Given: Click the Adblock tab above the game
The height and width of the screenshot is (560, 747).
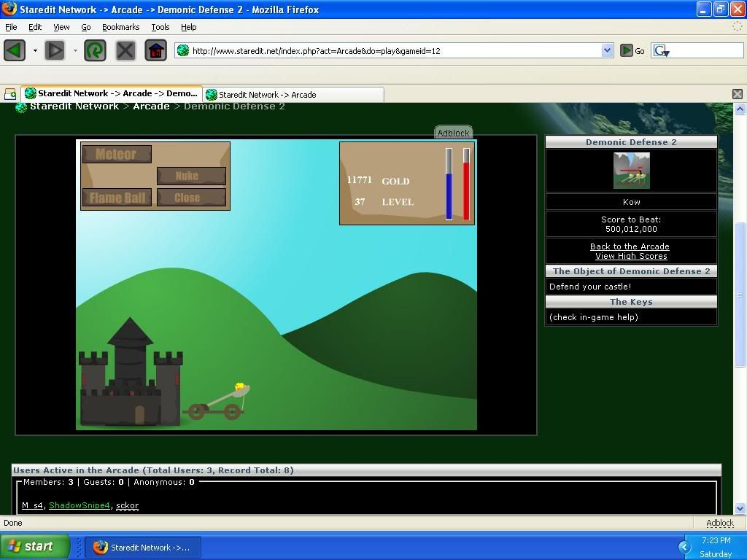Looking at the screenshot, I should [x=454, y=133].
